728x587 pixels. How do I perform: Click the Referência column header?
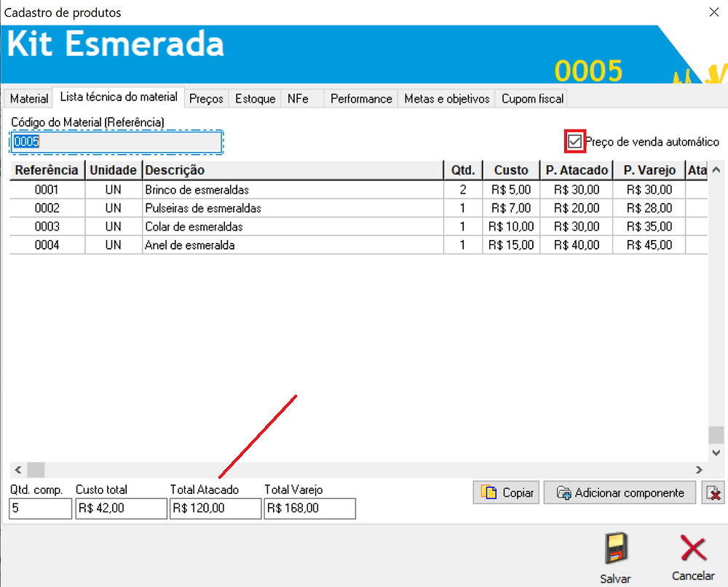[47, 170]
